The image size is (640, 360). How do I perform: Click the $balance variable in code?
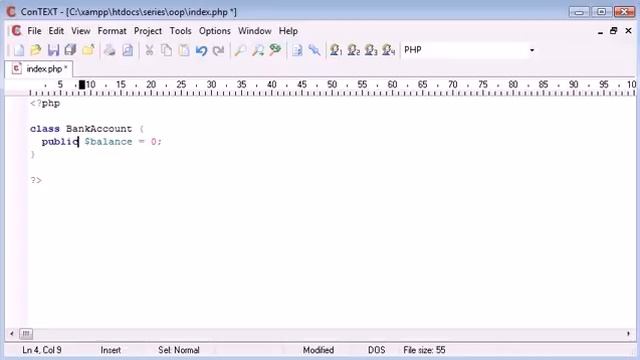click(x=108, y=142)
